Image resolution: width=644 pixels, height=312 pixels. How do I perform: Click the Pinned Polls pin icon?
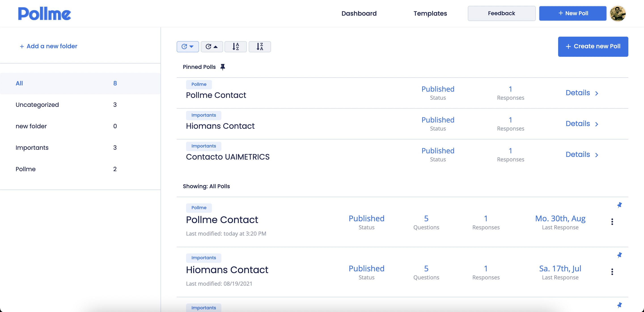pyautogui.click(x=222, y=67)
